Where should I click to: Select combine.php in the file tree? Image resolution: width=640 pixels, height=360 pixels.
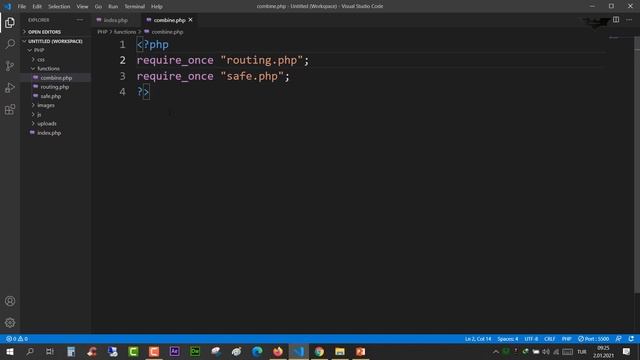click(56, 78)
